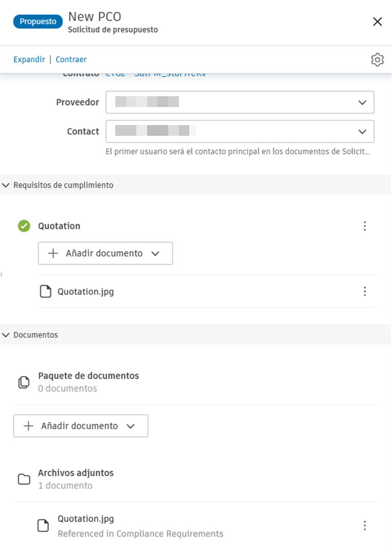Click the Contraer link
The height and width of the screenshot is (549, 392).
click(x=71, y=59)
